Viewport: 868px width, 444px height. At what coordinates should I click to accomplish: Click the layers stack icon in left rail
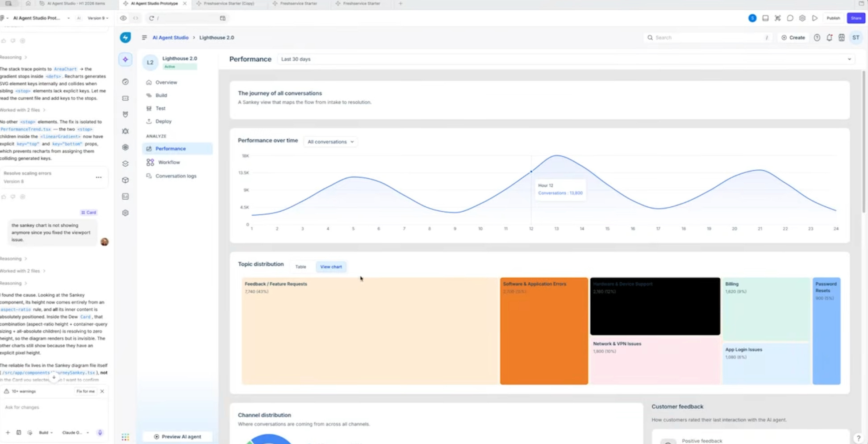click(125, 163)
